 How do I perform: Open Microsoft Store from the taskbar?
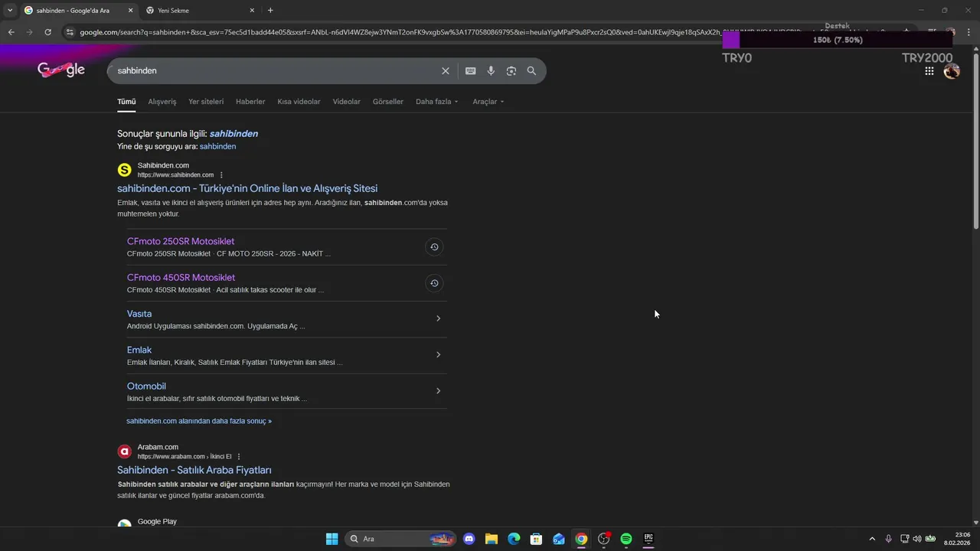(x=536, y=539)
